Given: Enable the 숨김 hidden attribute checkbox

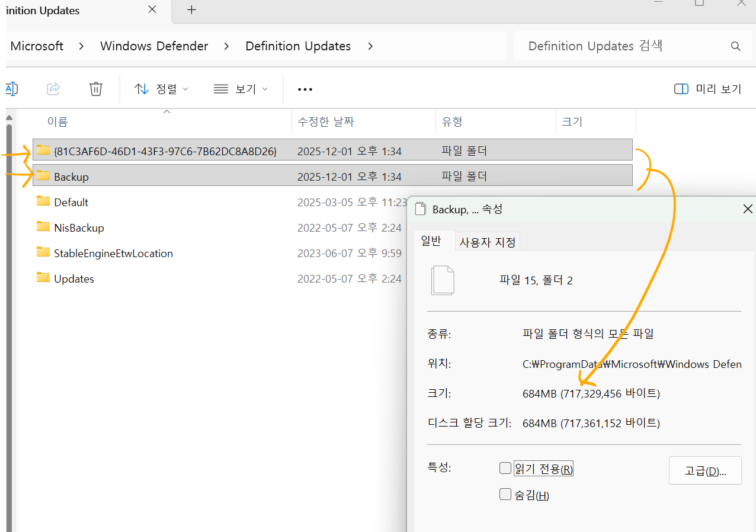Looking at the screenshot, I should 505,493.
